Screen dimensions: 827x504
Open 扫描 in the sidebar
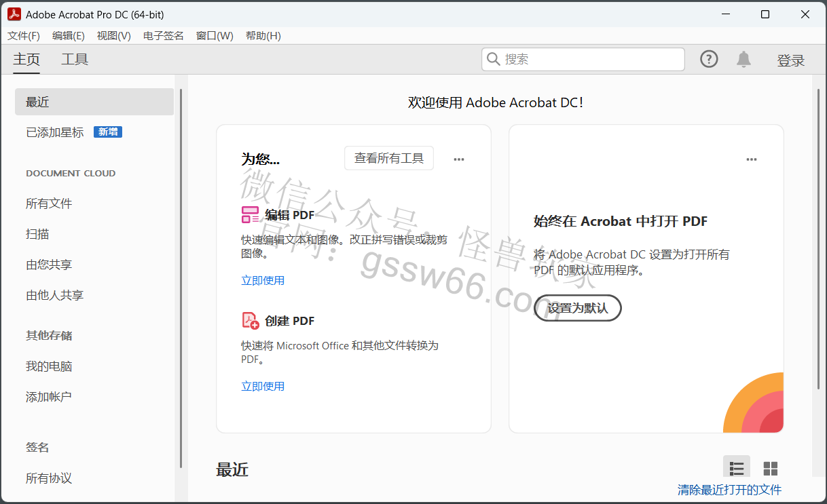tap(37, 234)
